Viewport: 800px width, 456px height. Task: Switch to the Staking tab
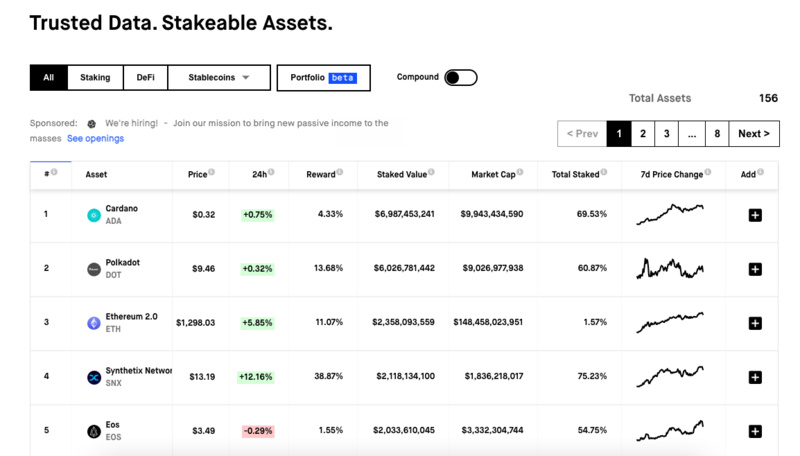[95, 77]
